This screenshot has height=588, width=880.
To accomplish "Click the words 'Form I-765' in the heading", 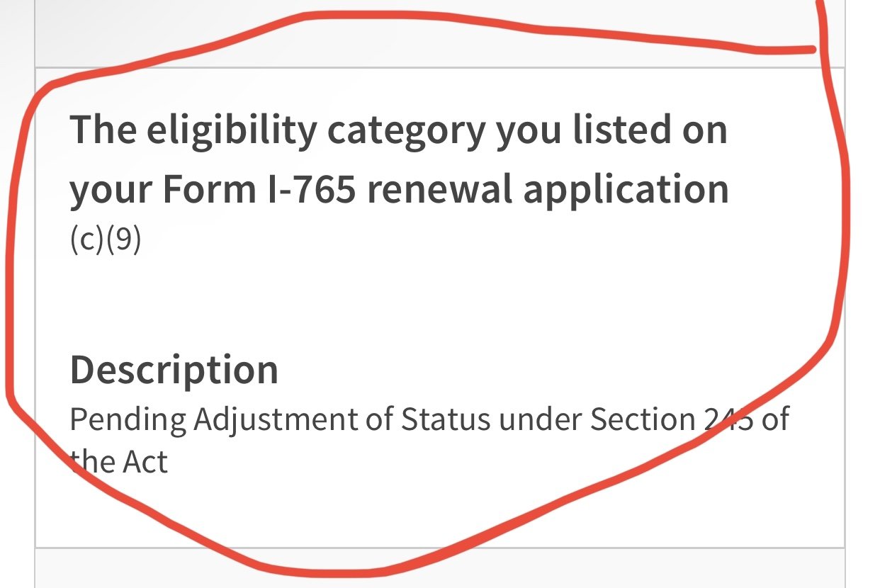I will click(259, 189).
